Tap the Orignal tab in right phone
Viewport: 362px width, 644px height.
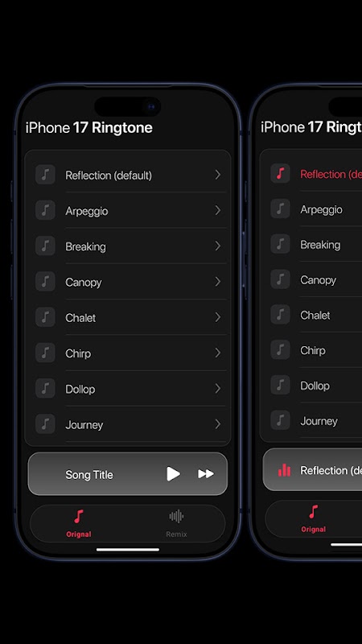coord(313,518)
